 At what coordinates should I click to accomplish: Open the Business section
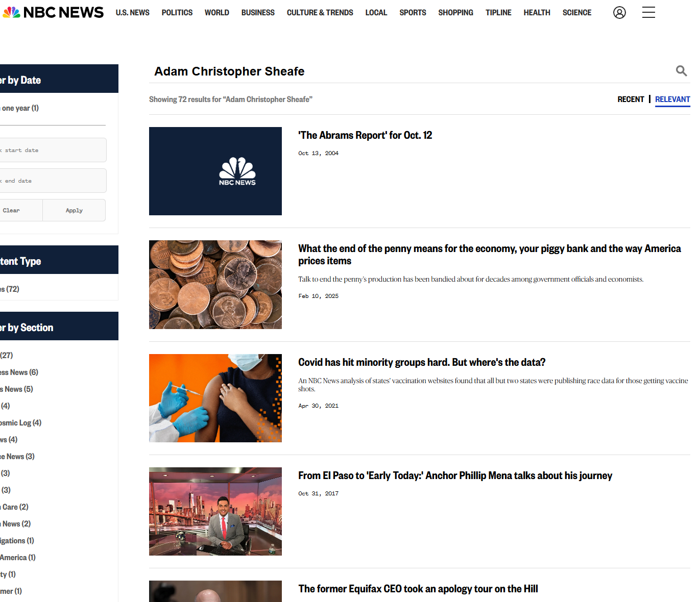[x=258, y=12]
